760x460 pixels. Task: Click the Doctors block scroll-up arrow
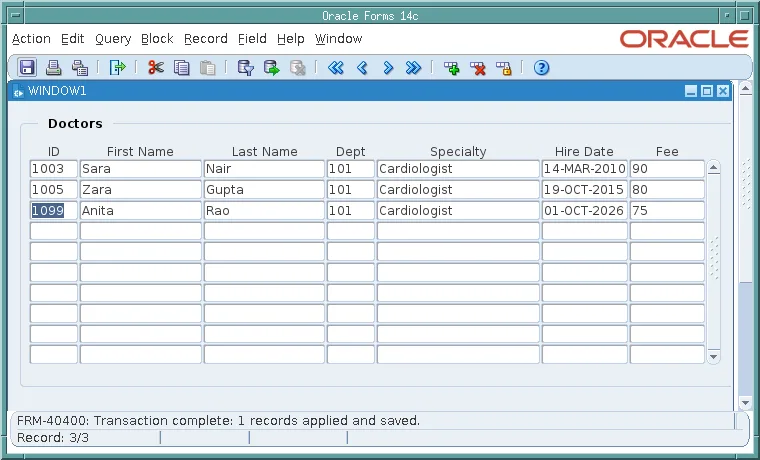coord(713,168)
